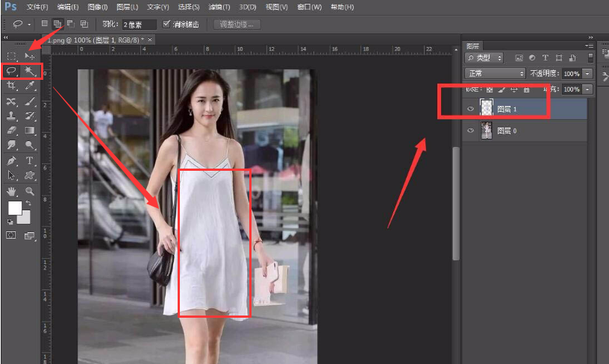Select the Pen tool
The width and height of the screenshot is (609, 364).
click(11, 160)
